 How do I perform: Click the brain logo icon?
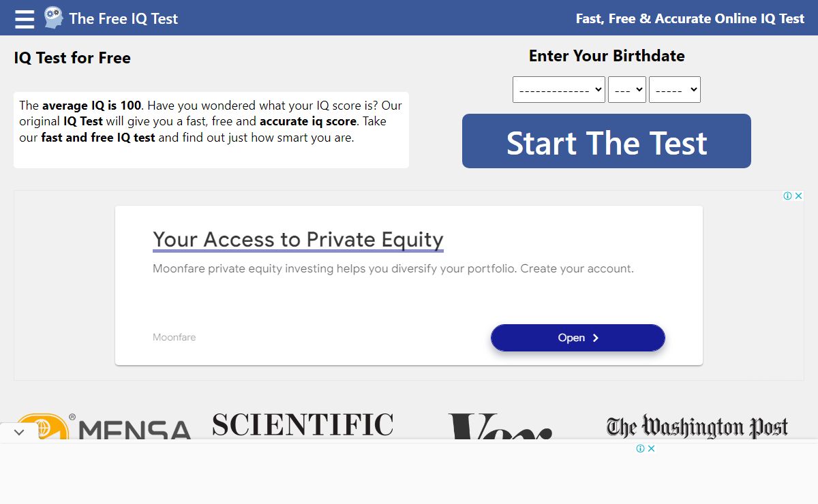click(x=53, y=18)
